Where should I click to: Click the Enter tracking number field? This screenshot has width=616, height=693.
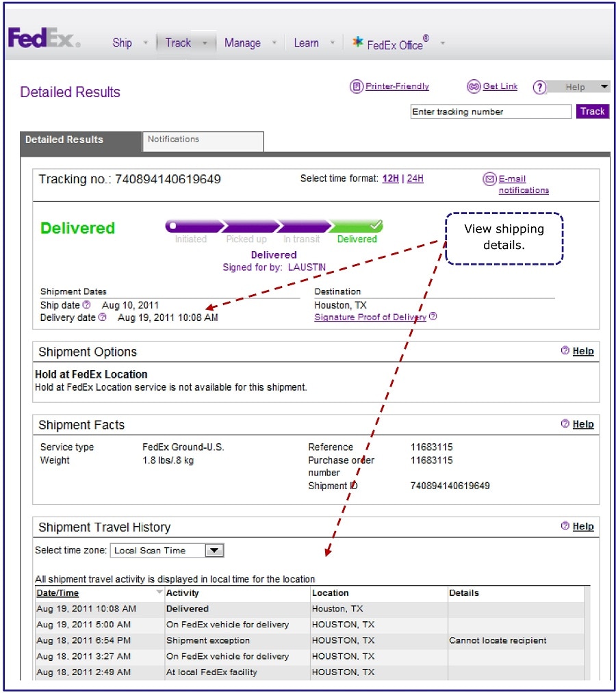(490, 112)
